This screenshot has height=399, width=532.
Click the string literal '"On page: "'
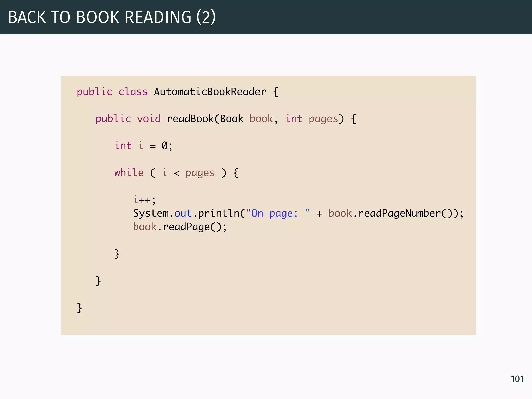click(278, 214)
